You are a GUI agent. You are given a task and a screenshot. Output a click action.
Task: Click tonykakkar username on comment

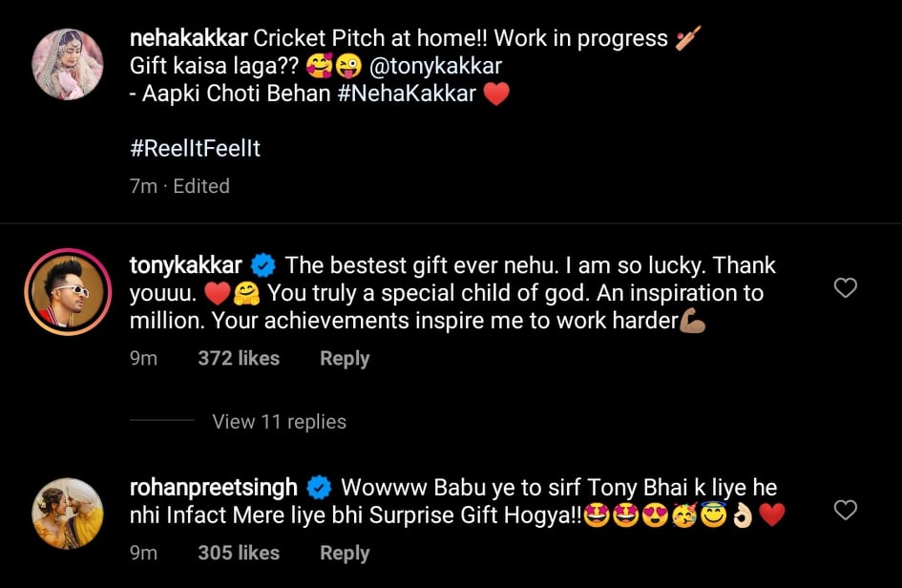[186, 265]
